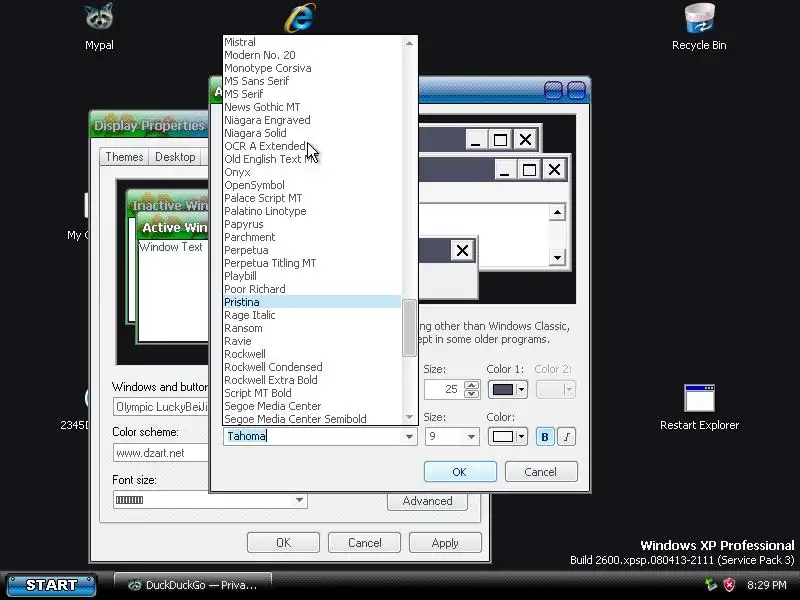Select MS Serif font
Viewport: 800px width, 600px height.
[x=312, y=94]
